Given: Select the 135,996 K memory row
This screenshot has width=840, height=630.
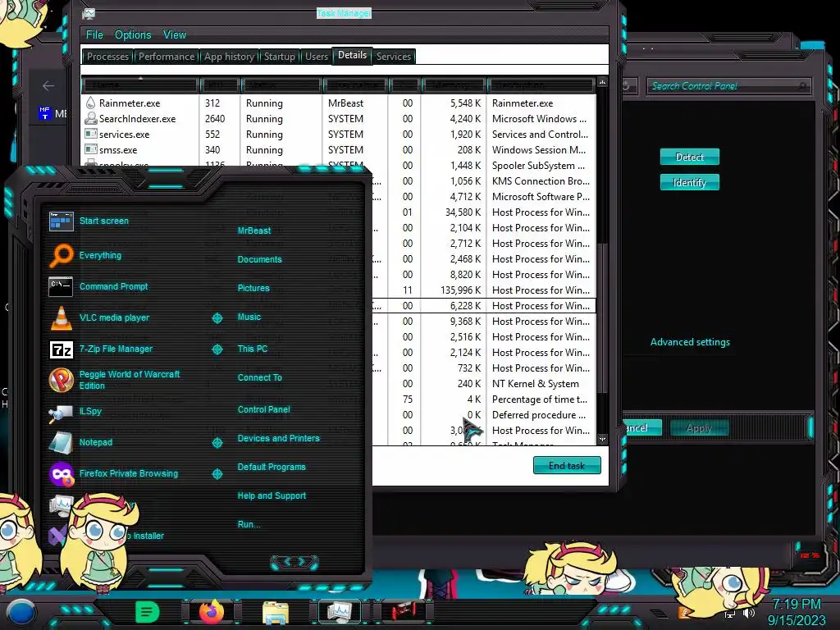Looking at the screenshot, I should (x=484, y=290).
